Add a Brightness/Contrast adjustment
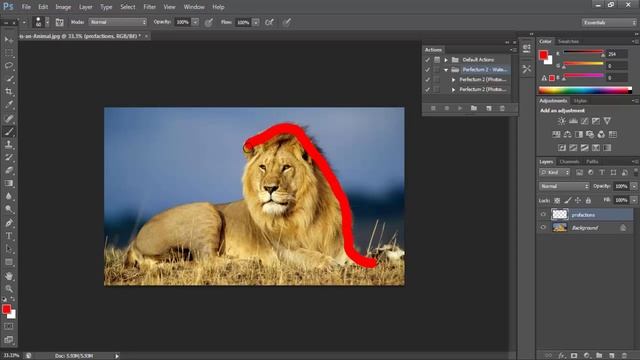The image size is (640, 360). (x=562, y=121)
